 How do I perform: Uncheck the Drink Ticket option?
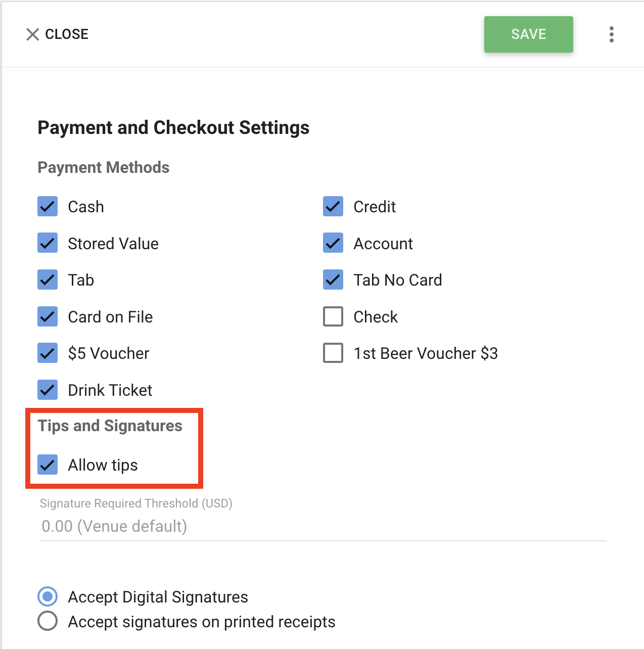point(48,390)
